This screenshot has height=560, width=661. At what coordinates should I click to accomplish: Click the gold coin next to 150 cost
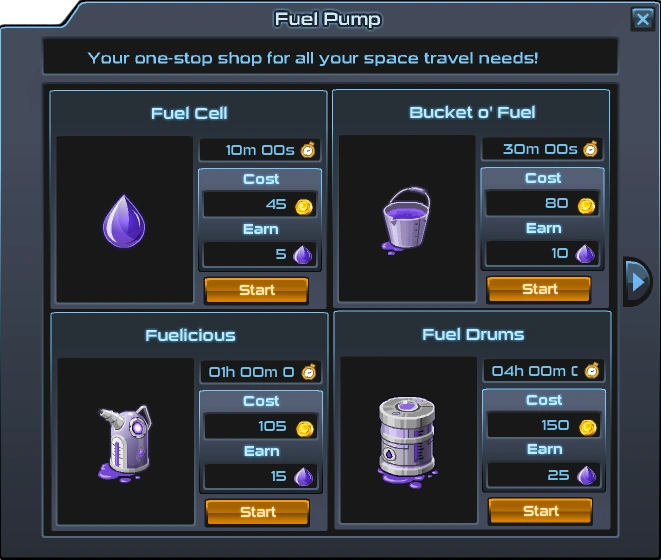(588, 427)
